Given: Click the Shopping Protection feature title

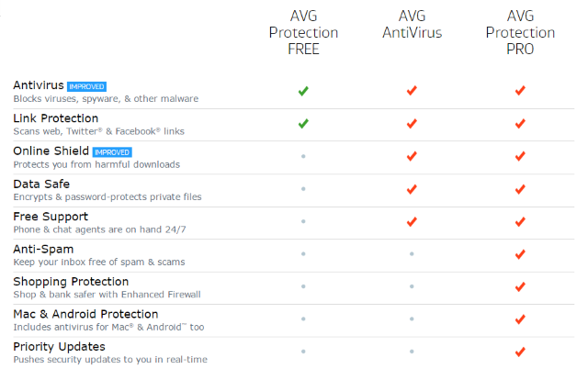Looking at the screenshot, I should pos(71,281).
